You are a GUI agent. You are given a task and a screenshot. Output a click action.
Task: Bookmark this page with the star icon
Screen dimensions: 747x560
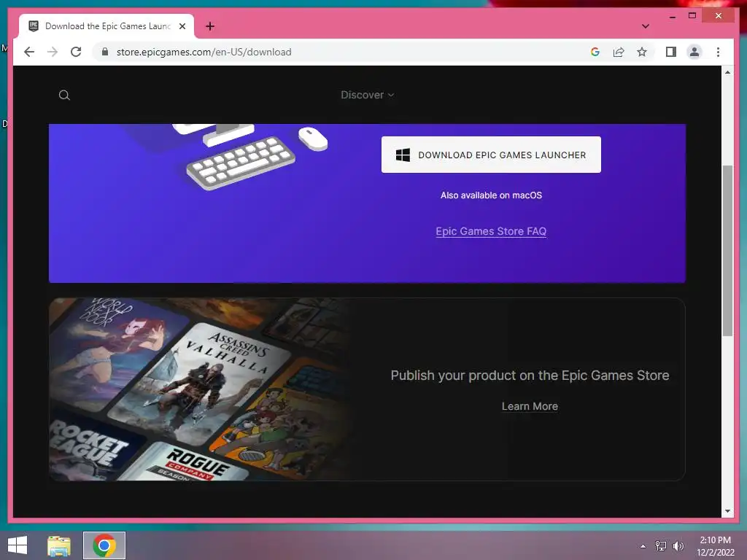[x=642, y=52]
